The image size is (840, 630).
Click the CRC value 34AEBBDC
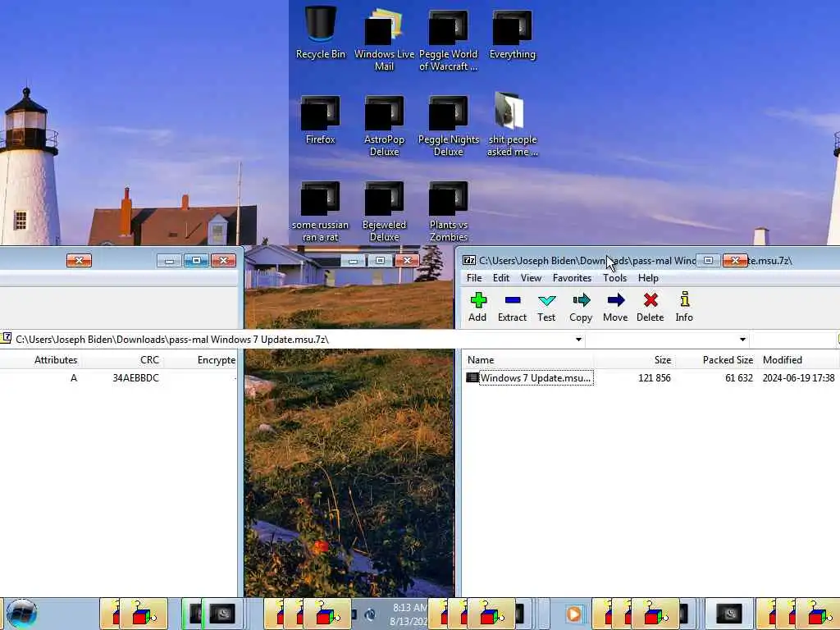(x=135, y=377)
